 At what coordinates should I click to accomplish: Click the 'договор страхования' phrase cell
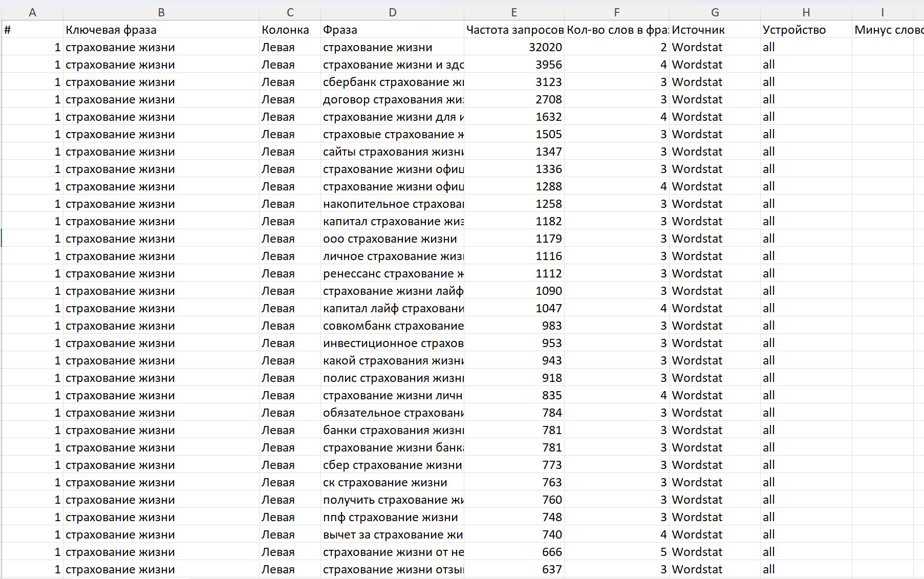pyautogui.click(x=392, y=99)
